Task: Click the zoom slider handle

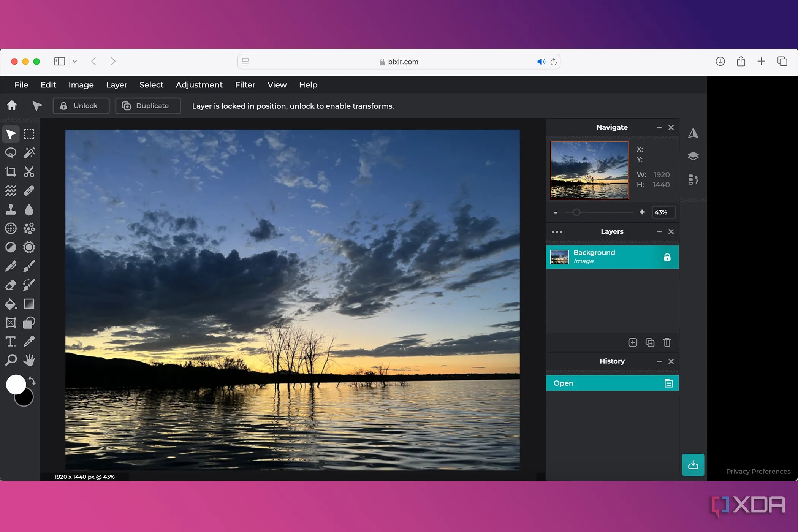Action: coord(576,212)
